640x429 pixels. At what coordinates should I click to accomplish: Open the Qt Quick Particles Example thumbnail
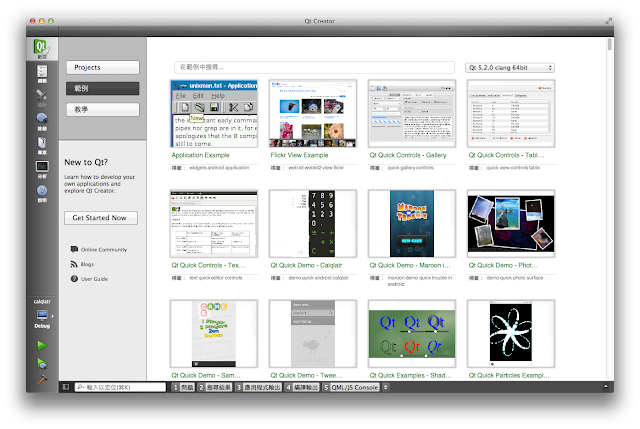(x=511, y=334)
